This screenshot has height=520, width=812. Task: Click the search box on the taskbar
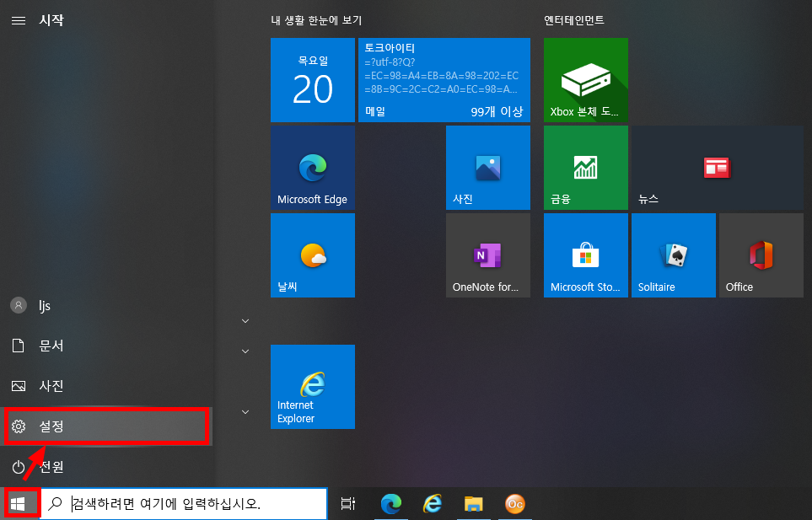[184, 503]
